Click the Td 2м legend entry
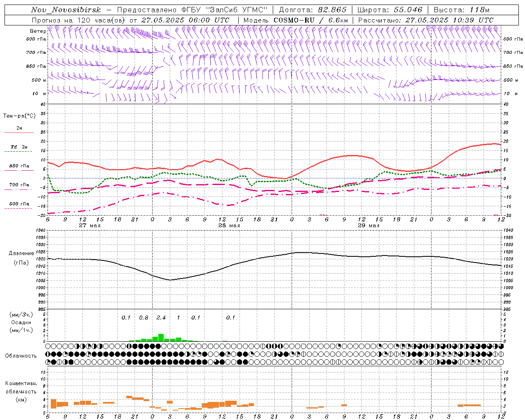 (19, 147)
